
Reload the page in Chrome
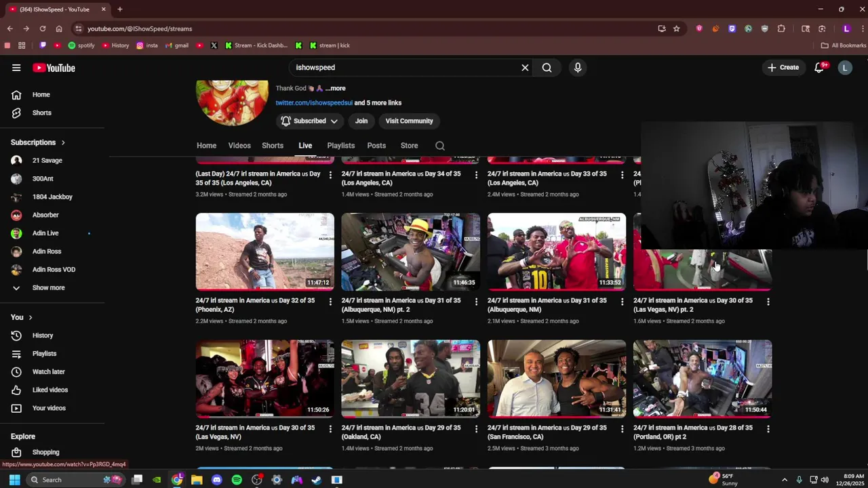[43, 28]
